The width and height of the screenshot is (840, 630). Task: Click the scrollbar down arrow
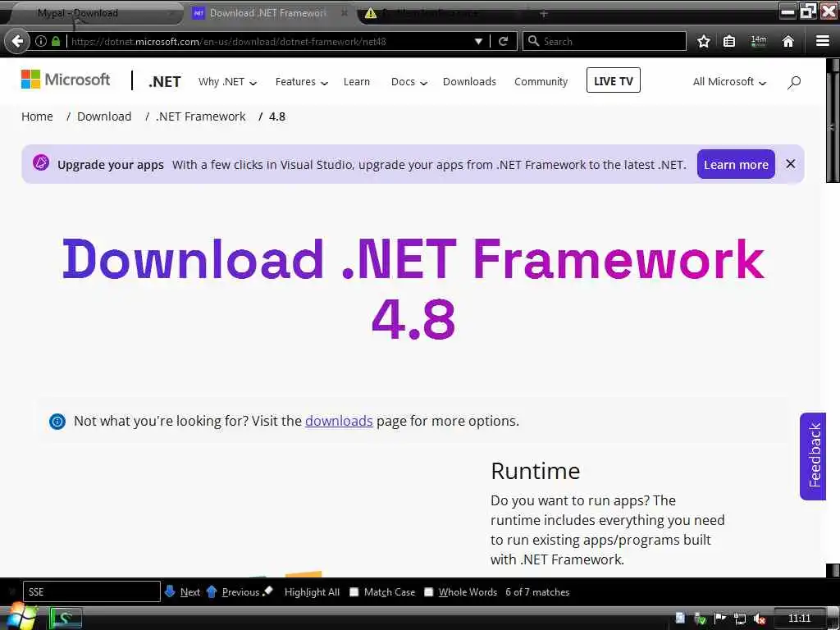pos(833,570)
